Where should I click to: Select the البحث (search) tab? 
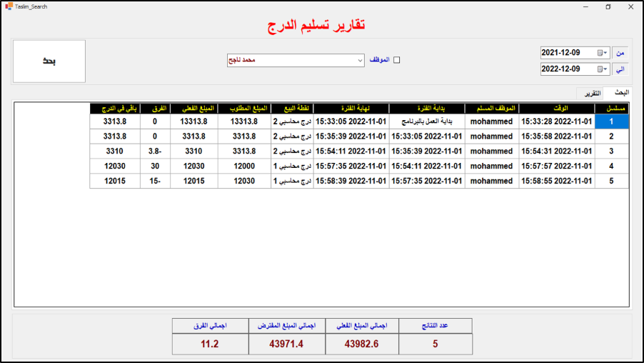(x=617, y=94)
